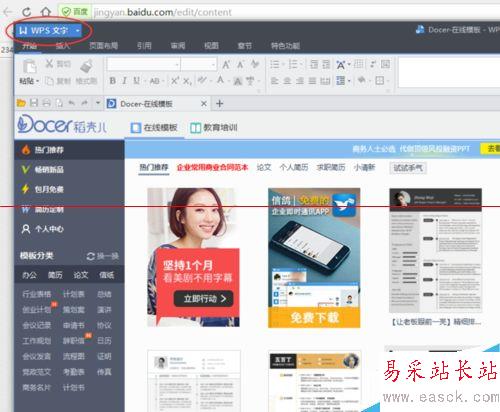
Task: Click the Decrease font size icon
Action: (240, 64)
